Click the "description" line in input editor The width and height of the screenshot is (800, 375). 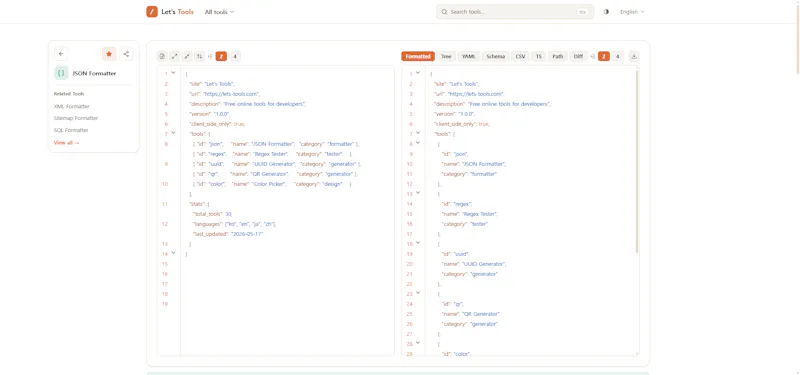coord(247,104)
